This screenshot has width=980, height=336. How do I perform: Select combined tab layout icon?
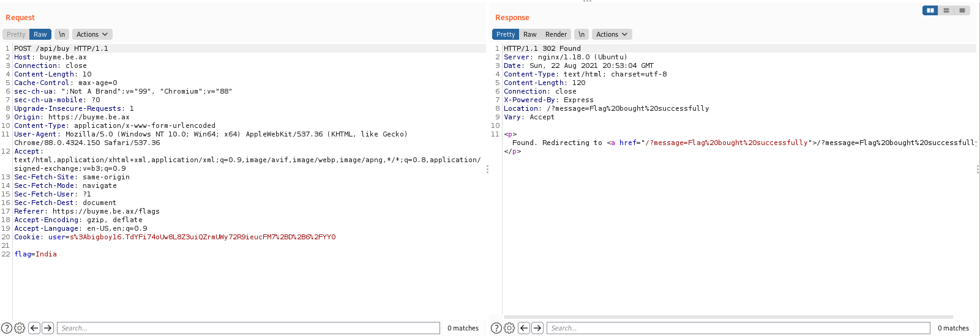(x=962, y=10)
